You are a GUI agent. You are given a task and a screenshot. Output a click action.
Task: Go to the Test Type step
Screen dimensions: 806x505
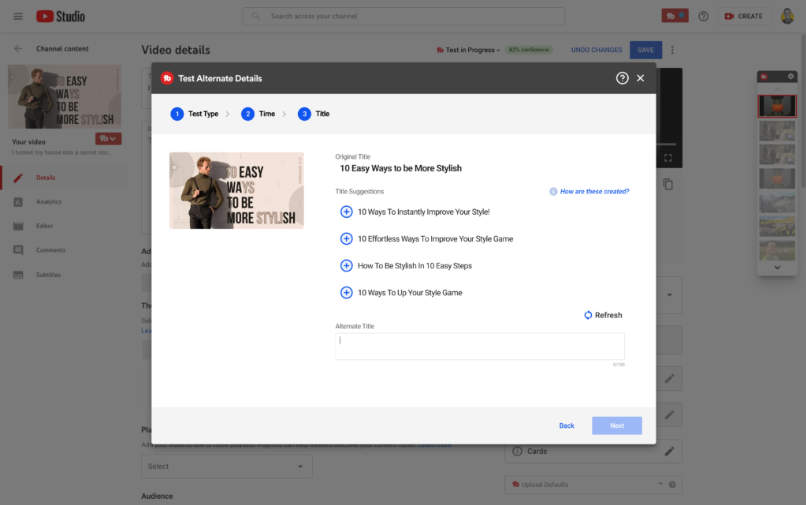coord(195,114)
